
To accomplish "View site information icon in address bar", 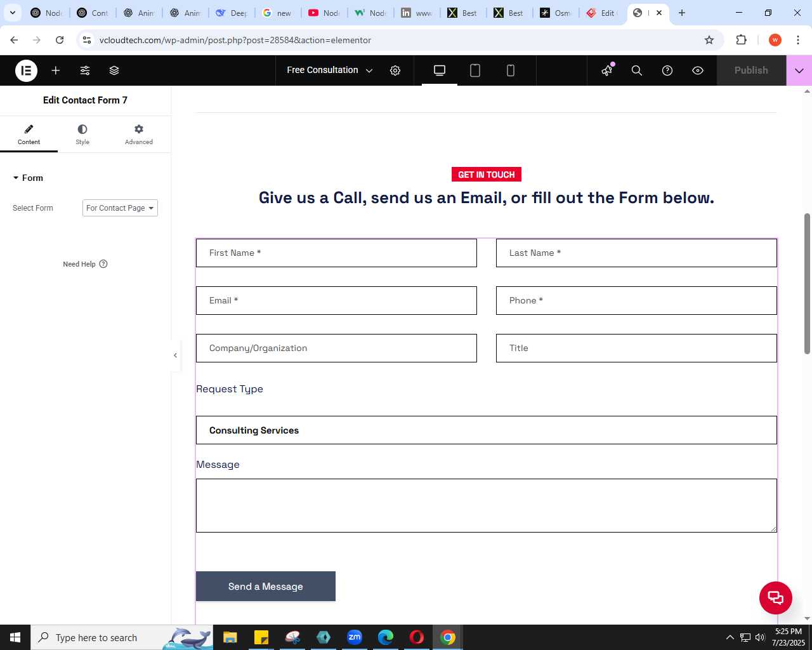I will [x=88, y=40].
